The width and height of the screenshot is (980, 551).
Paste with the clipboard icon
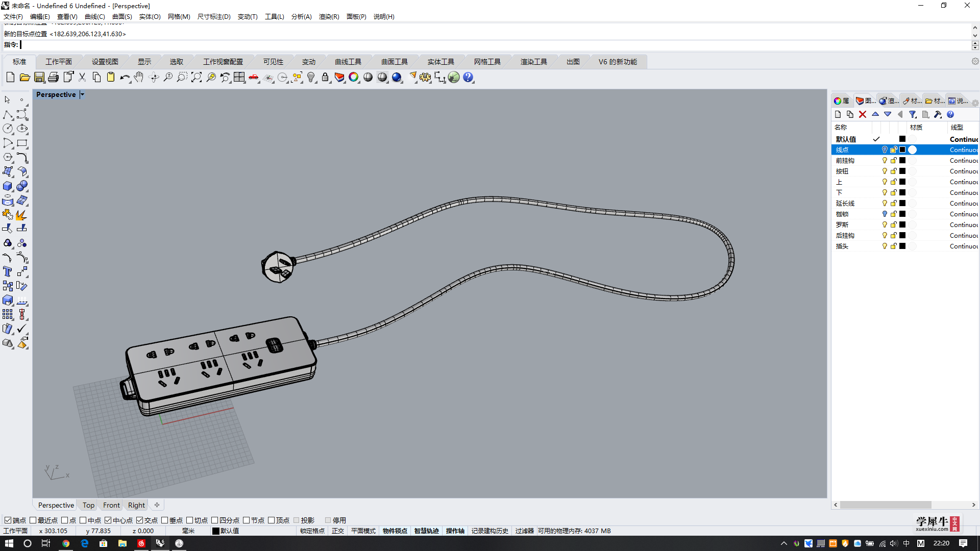point(110,77)
